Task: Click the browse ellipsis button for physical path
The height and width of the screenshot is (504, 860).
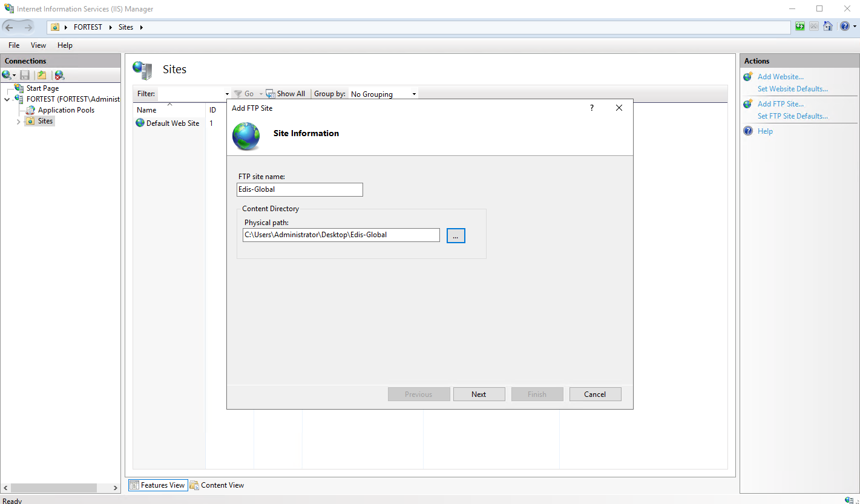Action: coord(456,236)
